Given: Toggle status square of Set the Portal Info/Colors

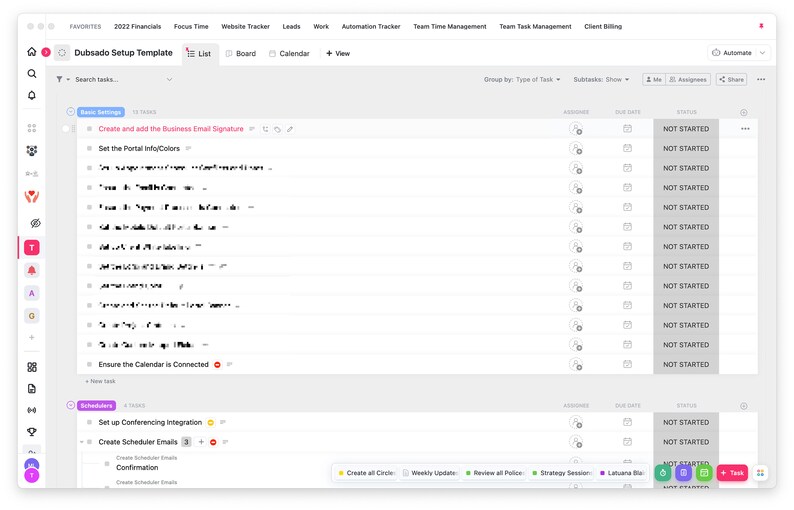Looking at the screenshot, I should pos(89,148).
